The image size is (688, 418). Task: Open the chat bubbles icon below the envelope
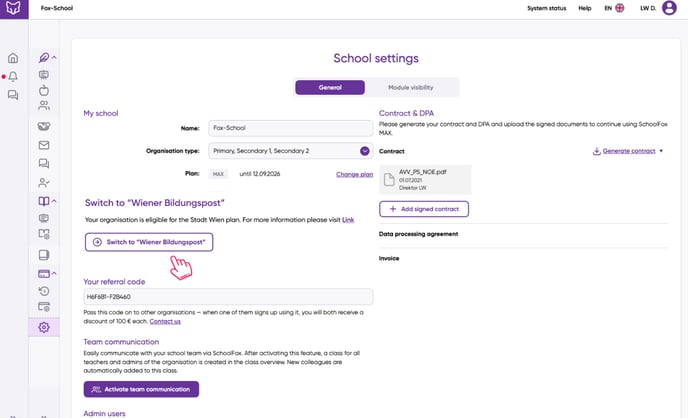point(43,164)
